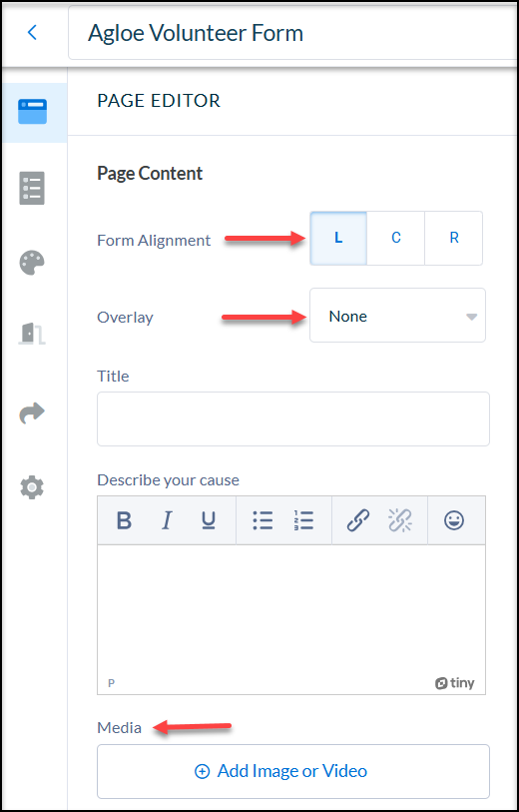Viewport: 519px width, 812px height.
Task: Toggle underline formatting in editor
Action: (209, 520)
